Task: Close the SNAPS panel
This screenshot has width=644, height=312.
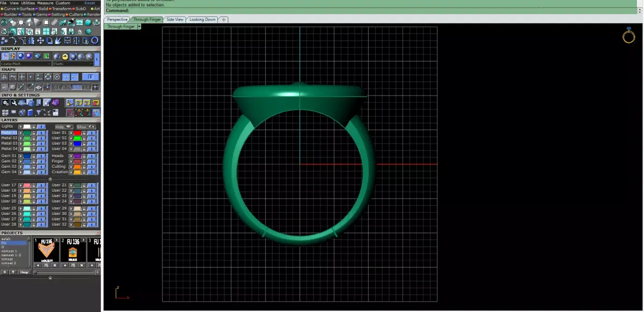Action: pyautogui.click(x=98, y=70)
